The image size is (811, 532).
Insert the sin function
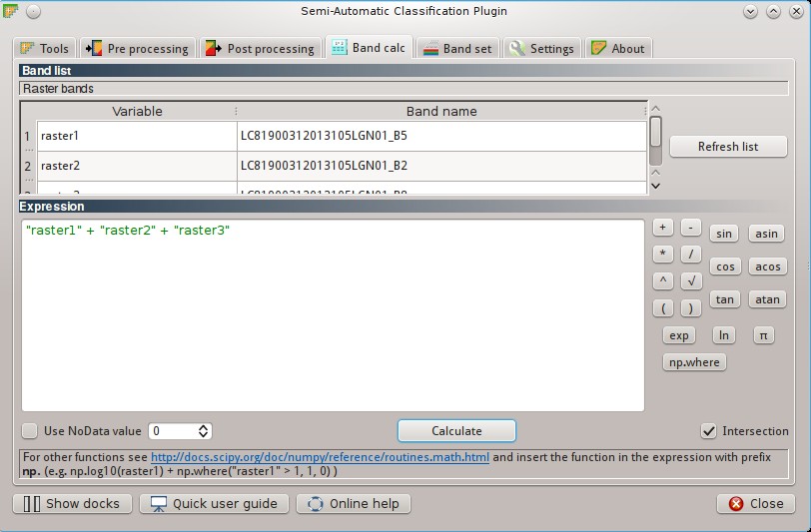point(724,234)
